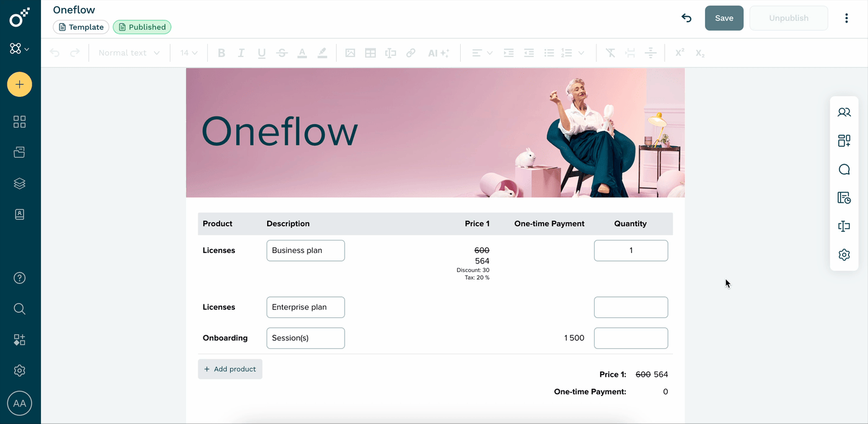Open the dashboard grid icon
This screenshot has height=424, width=868.
tap(19, 121)
